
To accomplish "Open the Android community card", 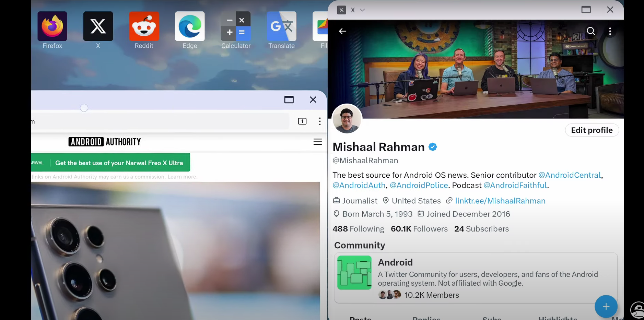I will (x=476, y=278).
